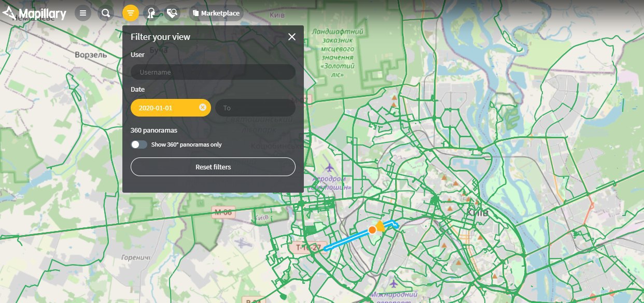Click the Гореничі village label
644x303 pixels.
tap(135, 257)
